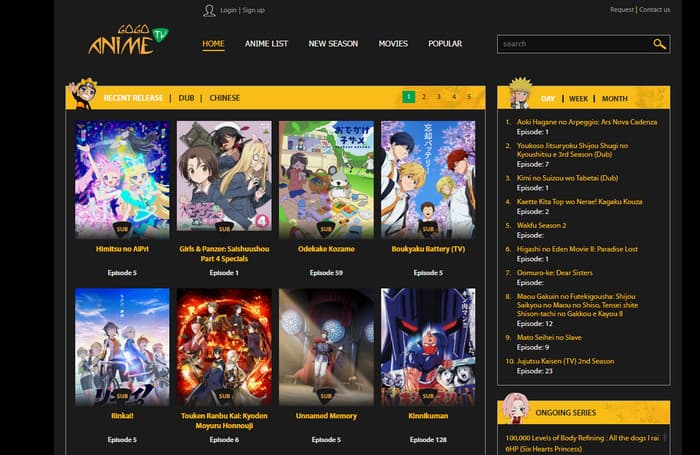The image size is (700, 455).
Task: Click the search magnifier icon
Action: (659, 44)
